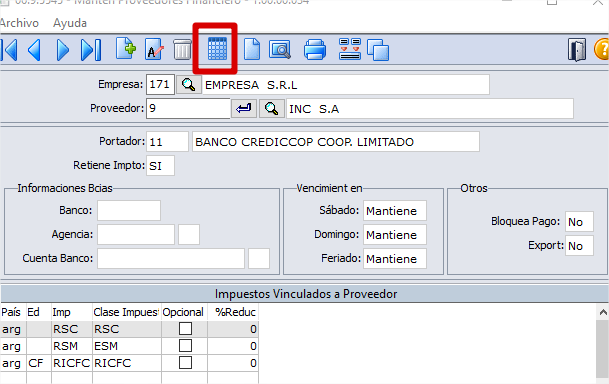This screenshot has width=609, height=384.
Task: Open Proveedor lookup magnifier
Action: (x=271, y=108)
